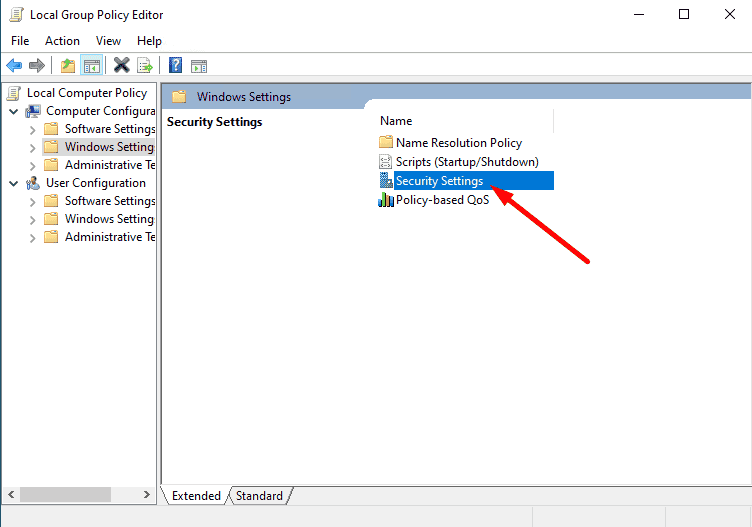The height and width of the screenshot is (527, 752).
Task: Click the Security Settings list item
Action: tap(474, 180)
